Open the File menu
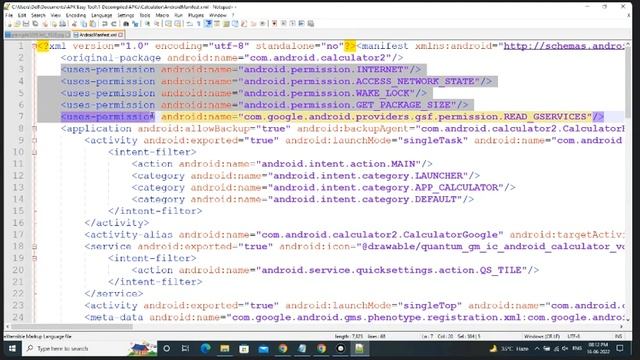 click(9, 15)
